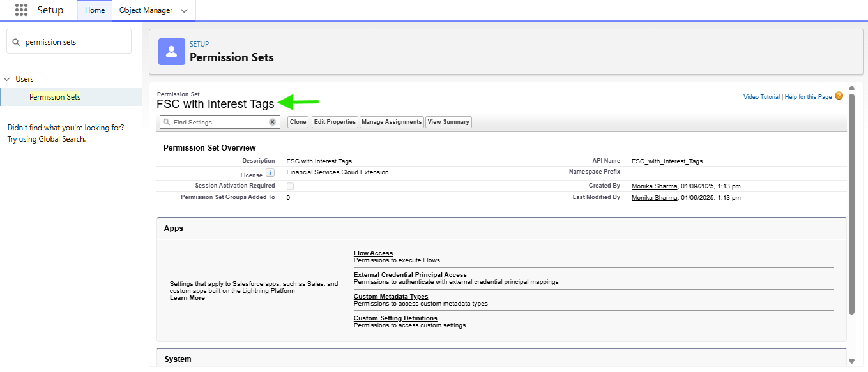This screenshot has height=372, width=868.
Task: Open the Object Manager tab
Action: pyautogui.click(x=146, y=10)
